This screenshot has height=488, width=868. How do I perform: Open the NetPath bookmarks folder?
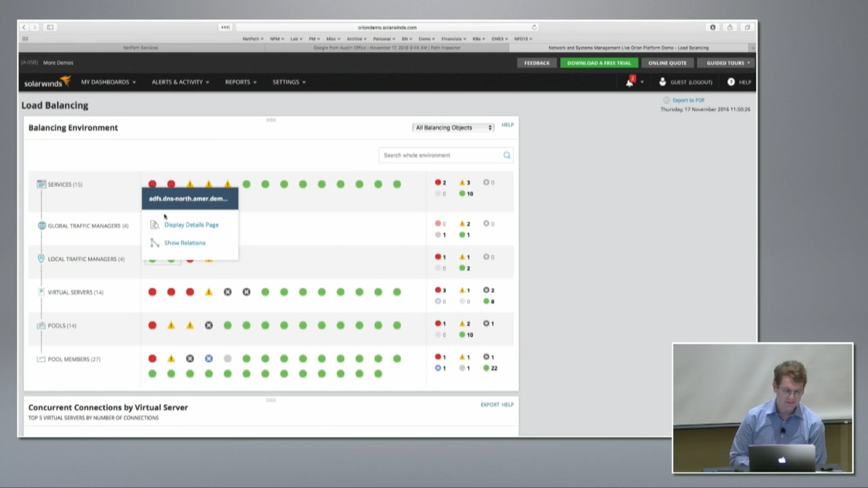coord(253,39)
